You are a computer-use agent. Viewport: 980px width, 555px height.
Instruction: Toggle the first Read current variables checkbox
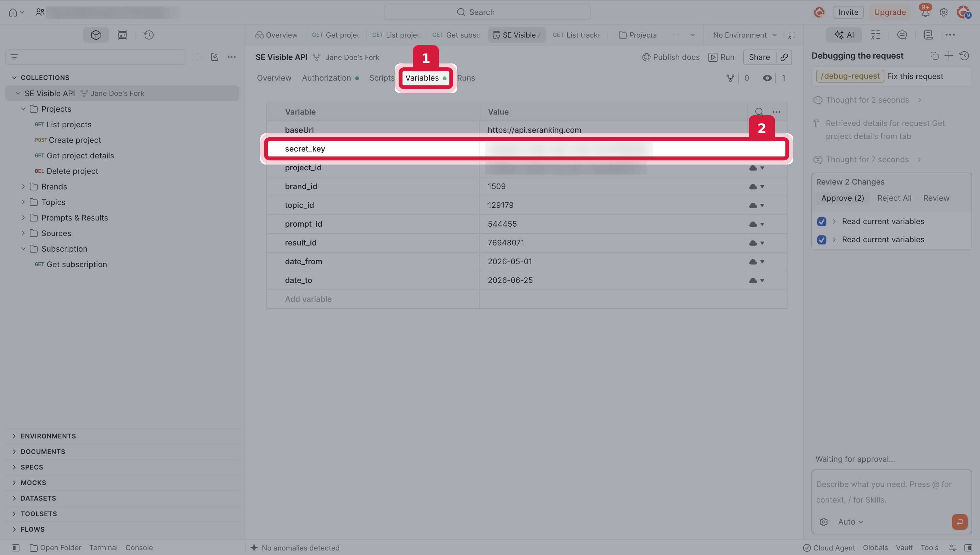[822, 221]
